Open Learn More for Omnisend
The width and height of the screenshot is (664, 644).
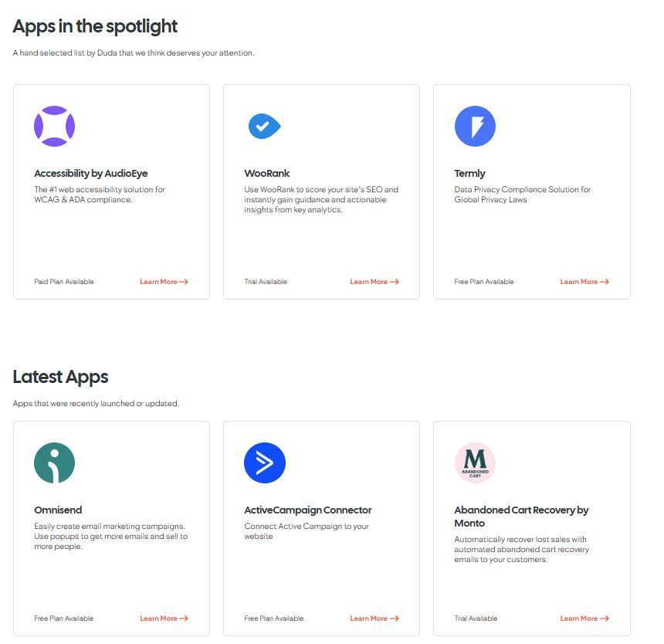164,619
